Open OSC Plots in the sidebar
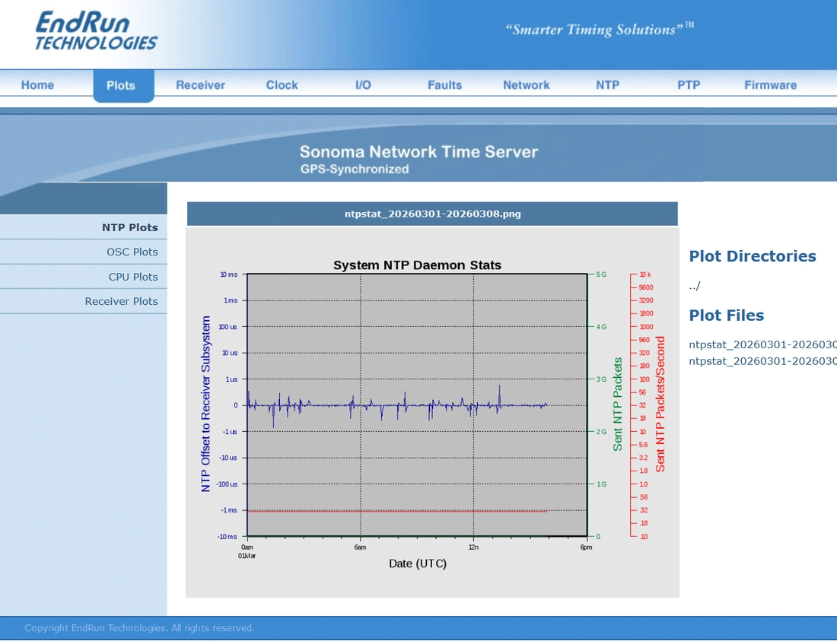The height and width of the screenshot is (644, 837). pyautogui.click(x=83, y=252)
